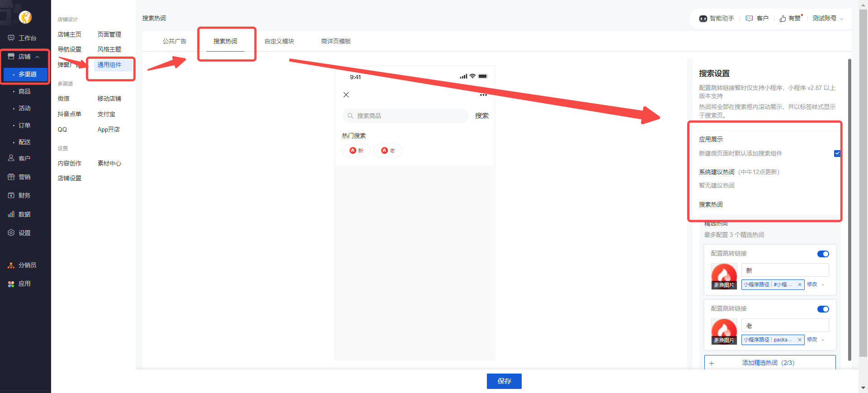Expand 修改 dropdown for hot word 新
The width and height of the screenshot is (868, 393).
click(823, 284)
